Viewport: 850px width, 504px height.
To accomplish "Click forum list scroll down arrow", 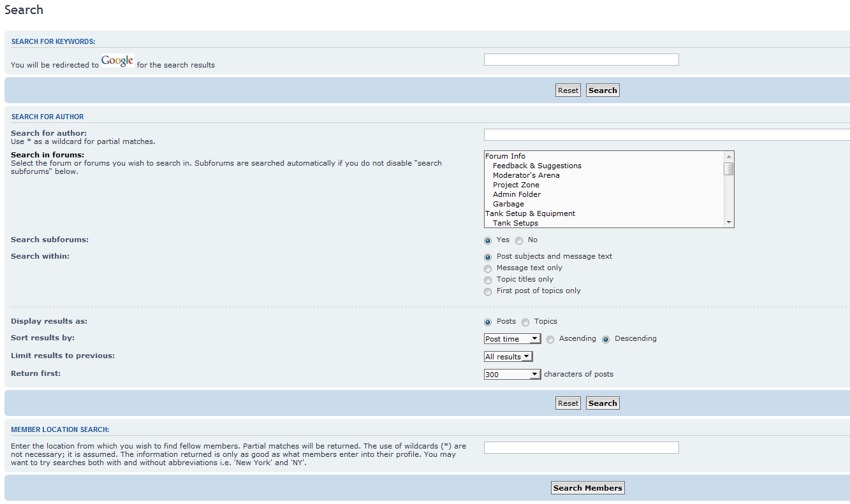I will [729, 222].
